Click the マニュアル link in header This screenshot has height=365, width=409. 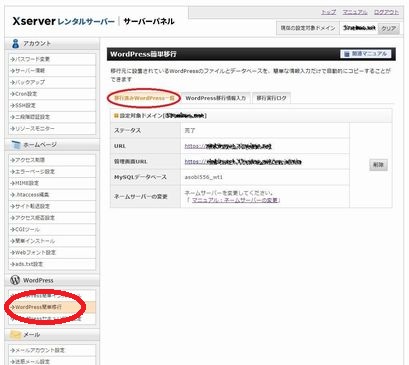point(355,12)
